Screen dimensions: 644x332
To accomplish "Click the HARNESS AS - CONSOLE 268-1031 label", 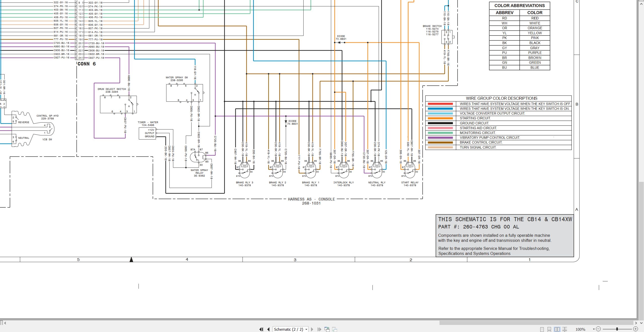I will click(311, 201).
